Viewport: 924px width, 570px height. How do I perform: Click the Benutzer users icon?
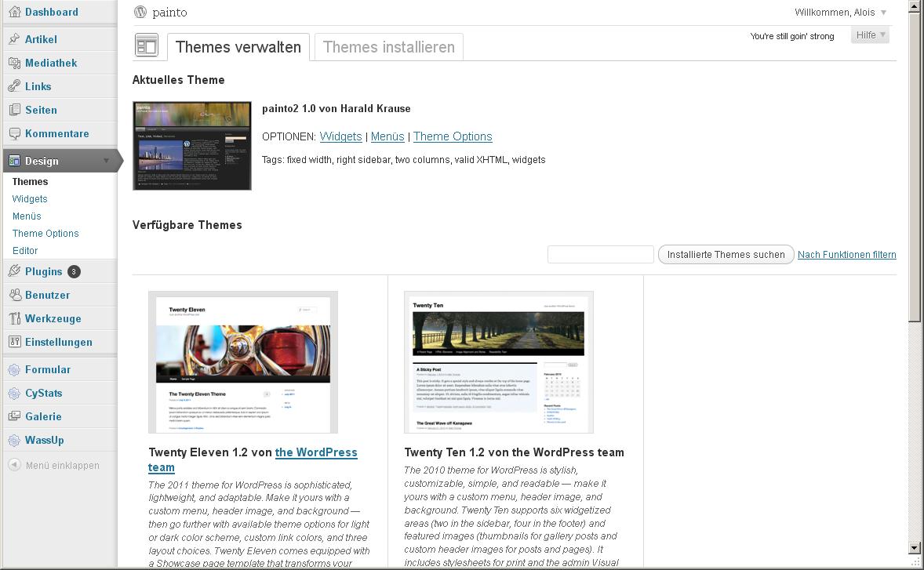pyautogui.click(x=14, y=295)
